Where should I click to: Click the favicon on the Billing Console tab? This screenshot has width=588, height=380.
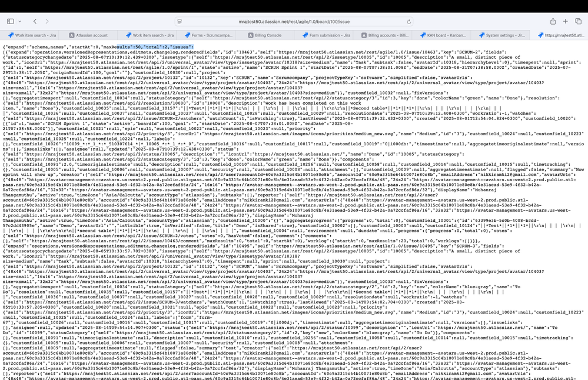click(x=250, y=35)
